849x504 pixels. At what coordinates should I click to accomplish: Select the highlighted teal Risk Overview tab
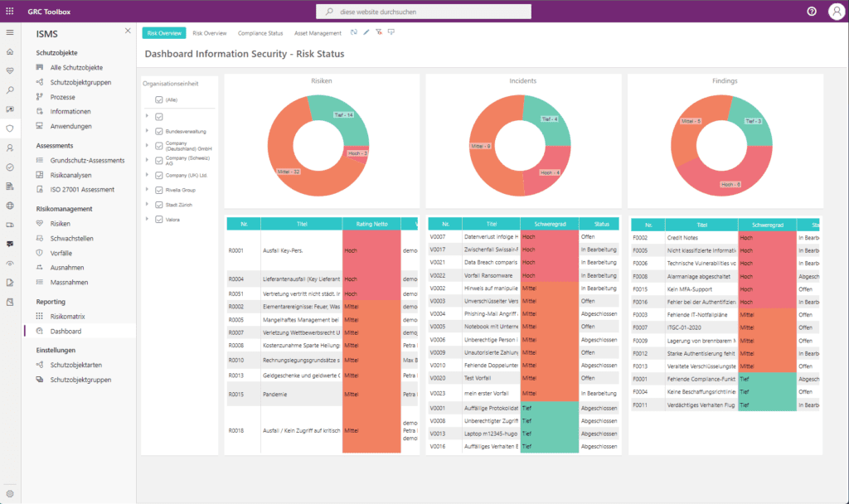coord(164,33)
